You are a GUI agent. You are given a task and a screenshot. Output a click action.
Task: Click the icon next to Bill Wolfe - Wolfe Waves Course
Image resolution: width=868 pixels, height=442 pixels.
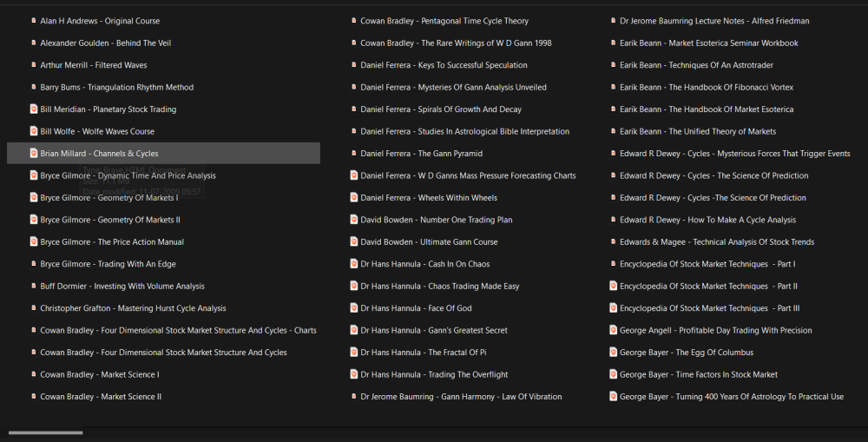[34, 131]
